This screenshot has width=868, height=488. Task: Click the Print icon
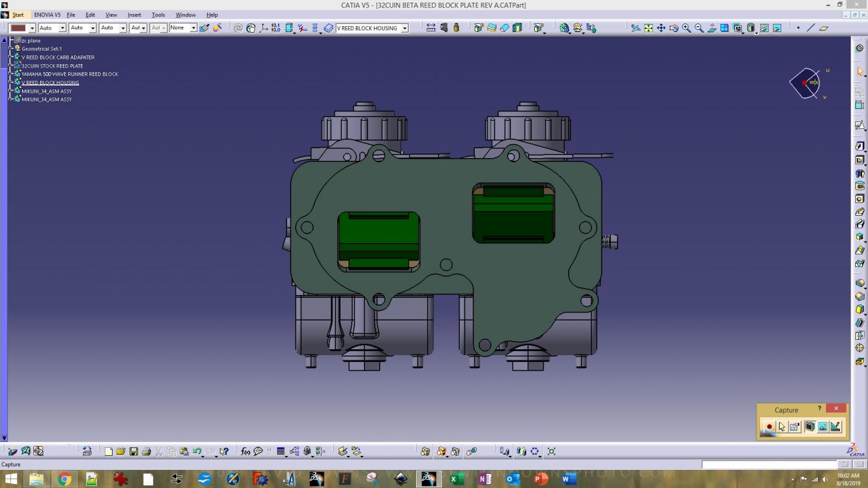pyautogui.click(x=146, y=451)
